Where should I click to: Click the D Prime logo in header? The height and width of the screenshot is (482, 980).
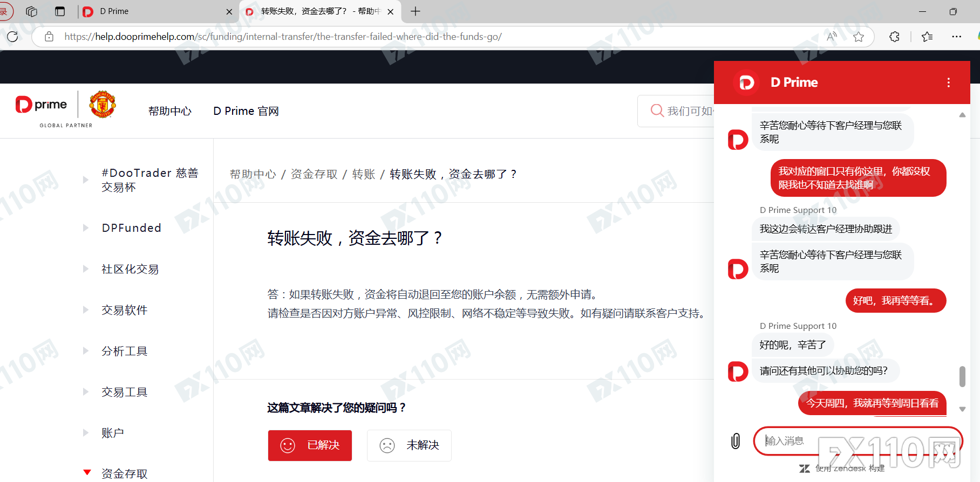tap(42, 105)
